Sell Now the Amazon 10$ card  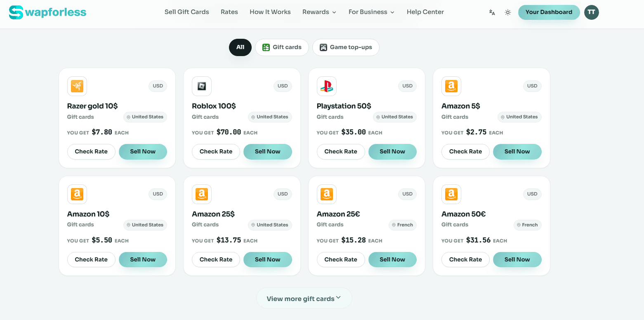click(x=143, y=260)
